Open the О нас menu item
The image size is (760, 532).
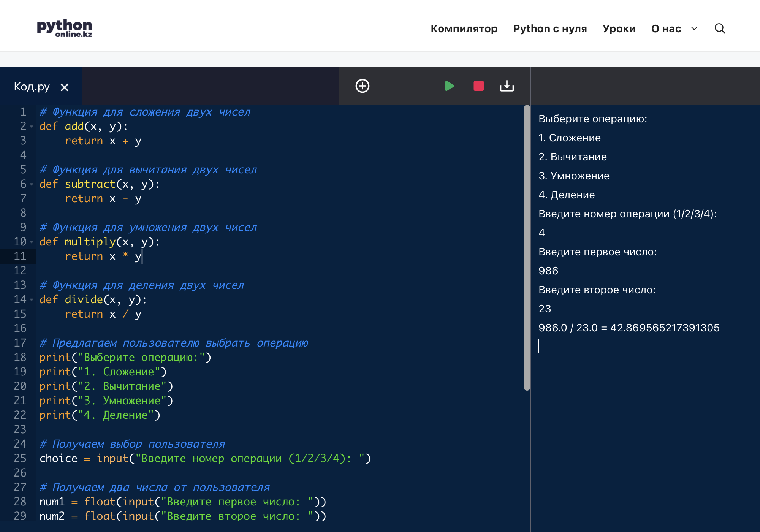(x=666, y=28)
